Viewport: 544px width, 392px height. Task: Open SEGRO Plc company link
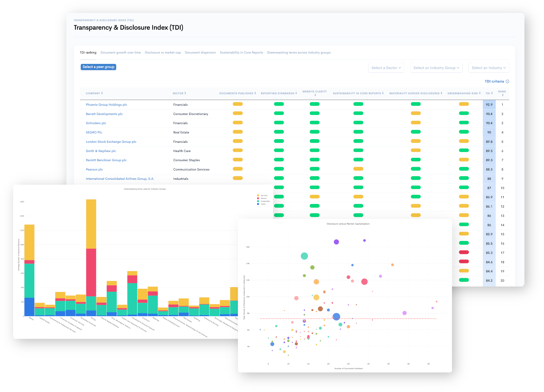click(94, 132)
